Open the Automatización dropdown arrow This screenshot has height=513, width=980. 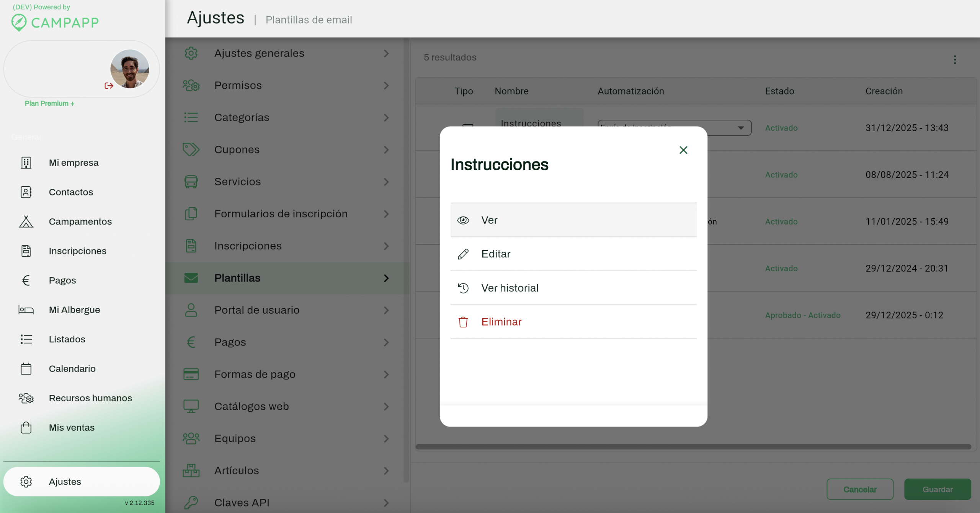pos(741,128)
